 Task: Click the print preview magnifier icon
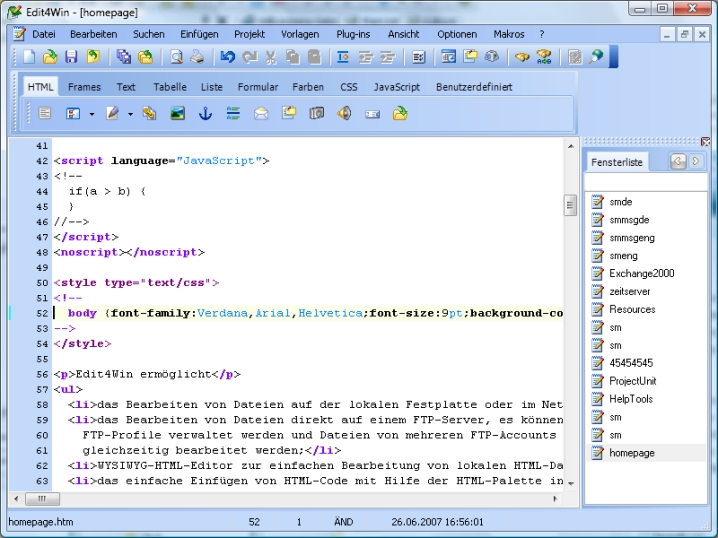176,57
